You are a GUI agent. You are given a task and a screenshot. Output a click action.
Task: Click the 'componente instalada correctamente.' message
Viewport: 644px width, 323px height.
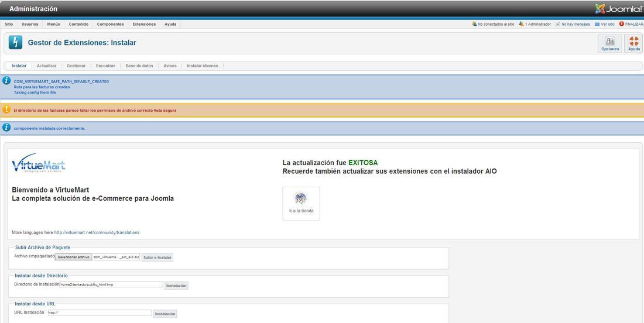point(50,129)
